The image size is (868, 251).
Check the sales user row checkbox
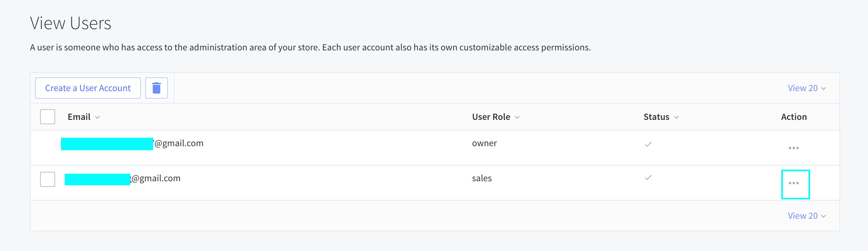(48, 179)
